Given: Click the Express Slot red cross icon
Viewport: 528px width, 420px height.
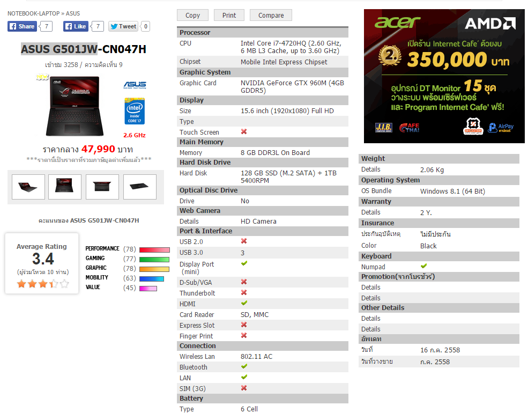Looking at the screenshot, I should pyautogui.click(x=244, y=325).
